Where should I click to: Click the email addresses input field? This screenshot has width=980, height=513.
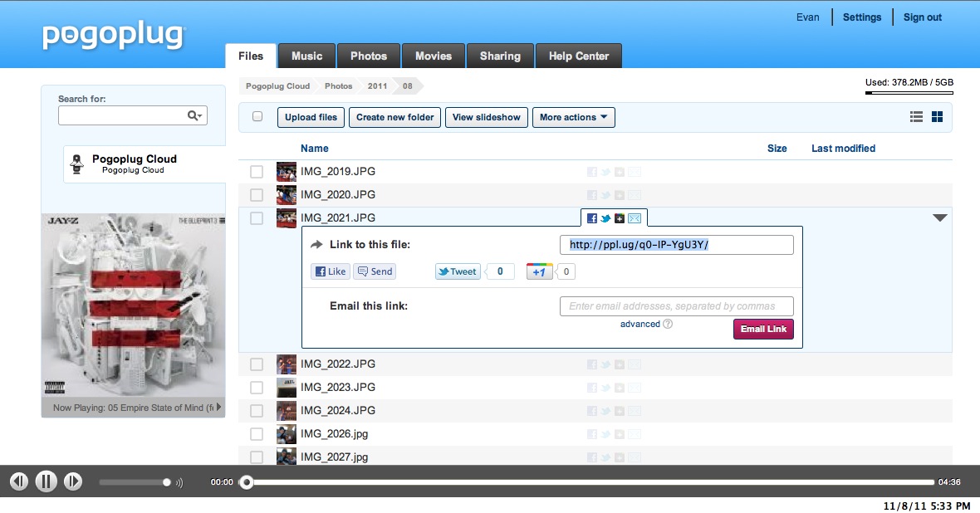coord(676,306)
